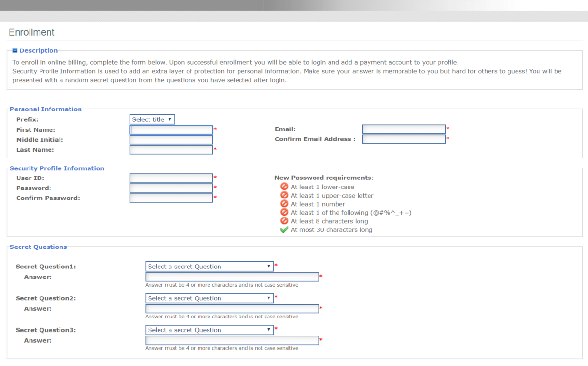
Task: Click the 'Secret Questions' section title
Action: [x=39, y=247]
